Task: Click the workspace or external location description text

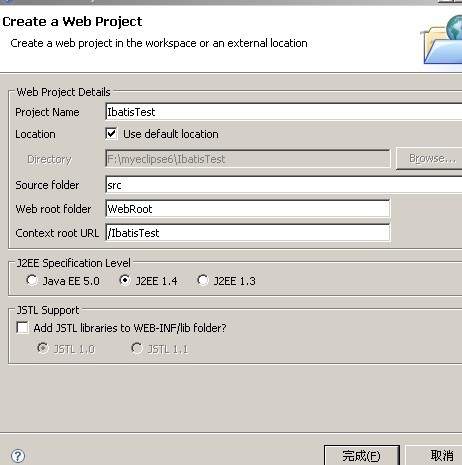Action: (159, 43)
